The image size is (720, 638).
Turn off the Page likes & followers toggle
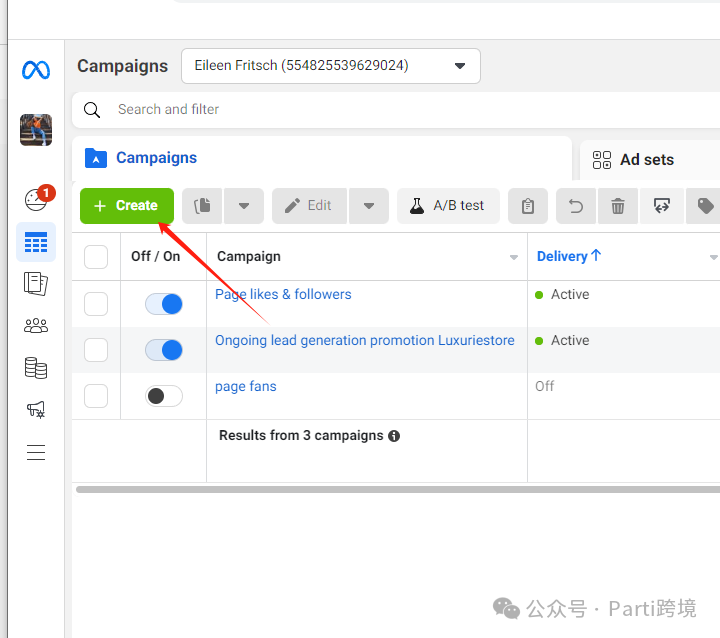pos(164,304)
